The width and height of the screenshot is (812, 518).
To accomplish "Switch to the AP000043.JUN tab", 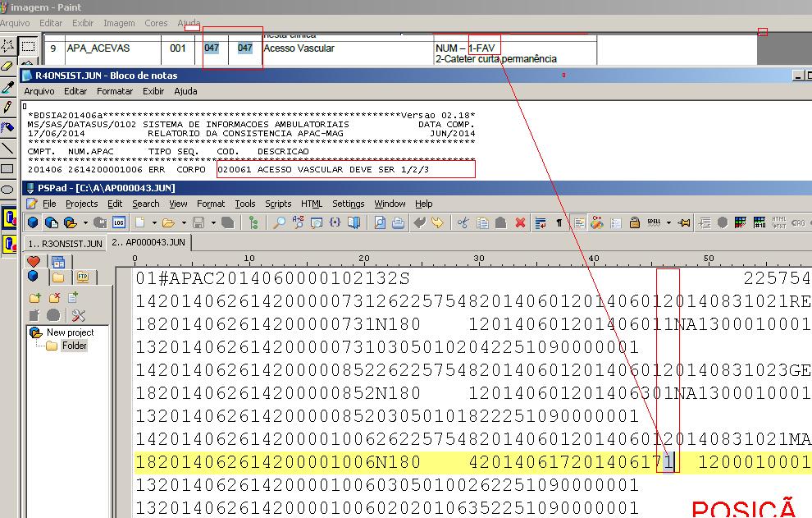I will (x=148, y=242).
